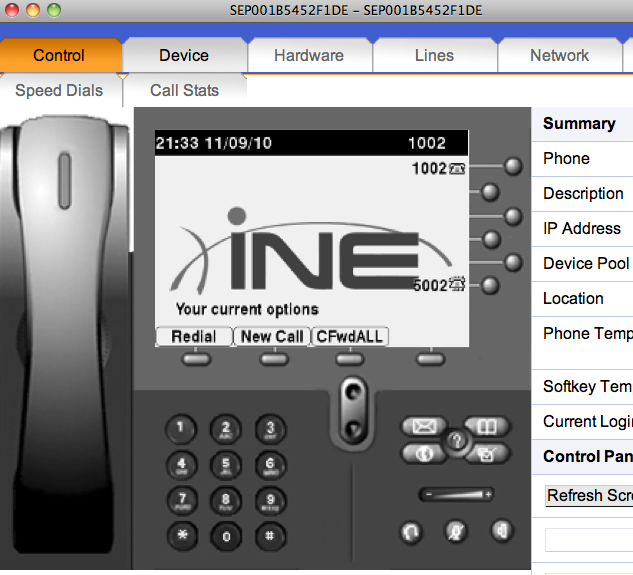Click the phone handset image
This screenshot has height=575, width=633.
(x=65, y=335)
